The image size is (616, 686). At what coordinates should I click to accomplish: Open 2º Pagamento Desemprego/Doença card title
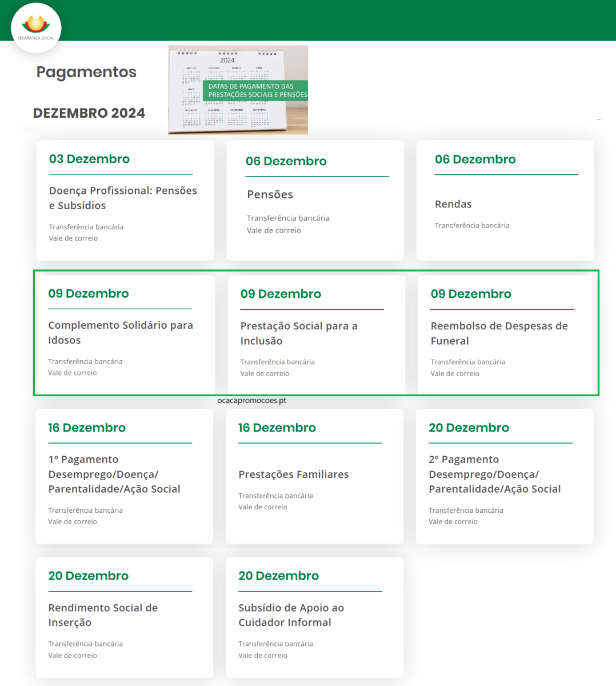(495, 474)
